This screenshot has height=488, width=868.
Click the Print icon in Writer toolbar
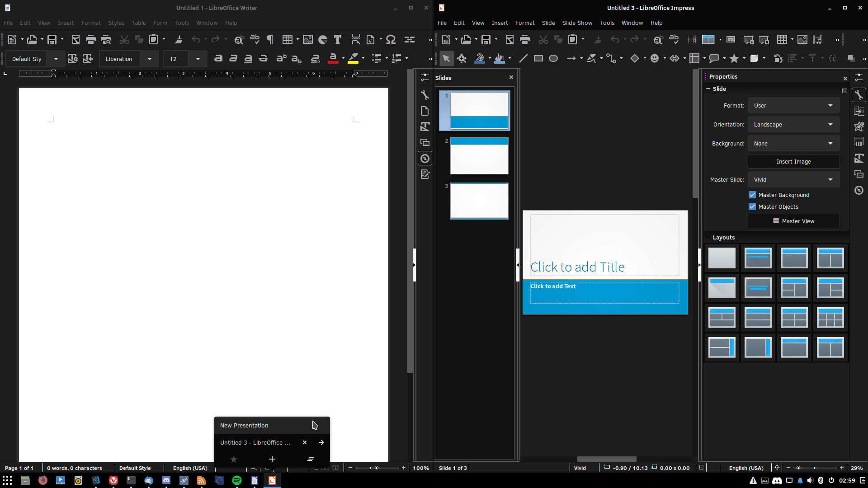(90, 40)
